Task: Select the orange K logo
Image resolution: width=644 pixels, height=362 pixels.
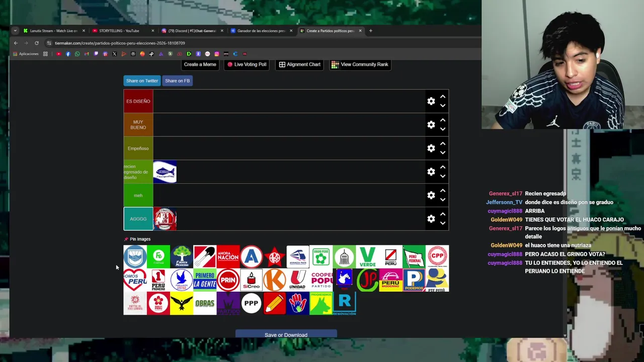Action: 274,280
